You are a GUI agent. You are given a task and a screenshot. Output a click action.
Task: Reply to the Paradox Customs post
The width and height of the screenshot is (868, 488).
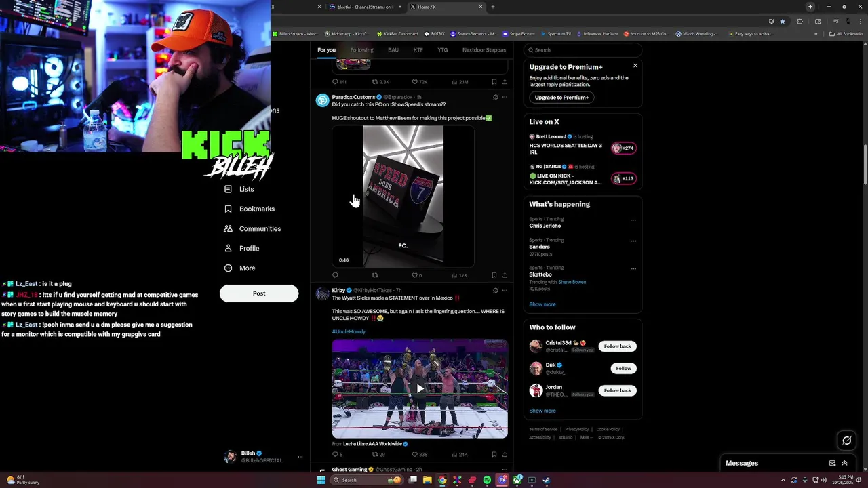[335, 275]
